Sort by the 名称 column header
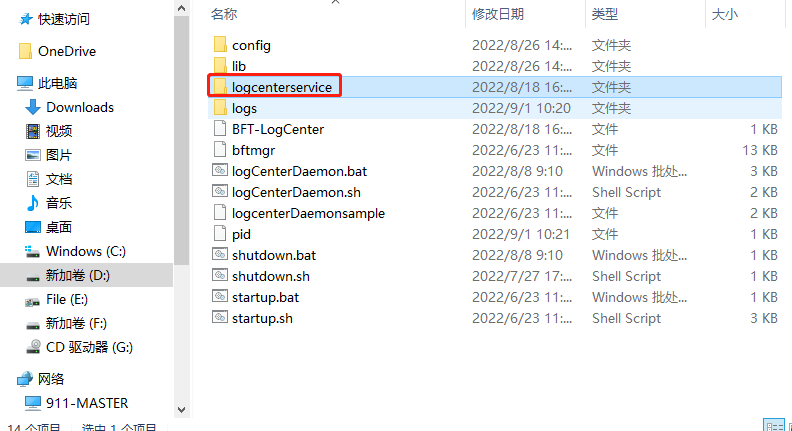The width and height of the screenshot is (792, 431). pos(224,14)
